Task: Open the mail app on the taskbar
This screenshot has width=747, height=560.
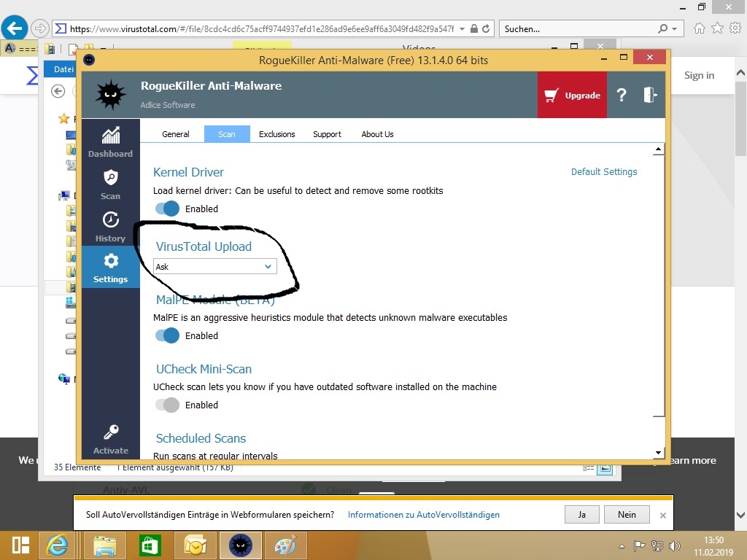Action: pyautogui.click(x=195, y=545)
